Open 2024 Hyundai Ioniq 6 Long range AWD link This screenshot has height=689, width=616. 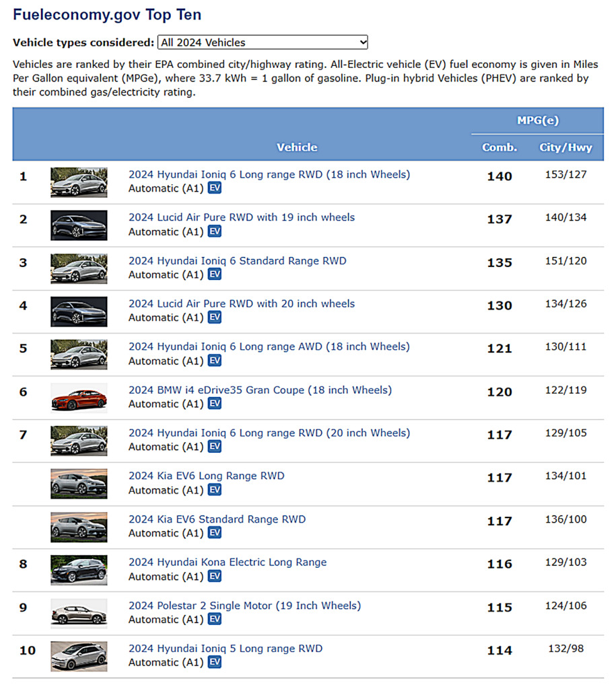point(269,347)
